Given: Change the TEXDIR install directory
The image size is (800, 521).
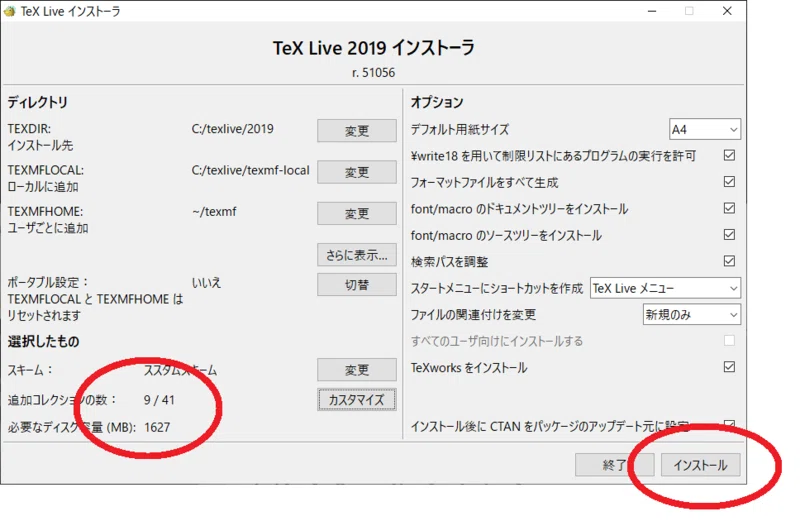Looking at the screenshot, I should 357,131.
